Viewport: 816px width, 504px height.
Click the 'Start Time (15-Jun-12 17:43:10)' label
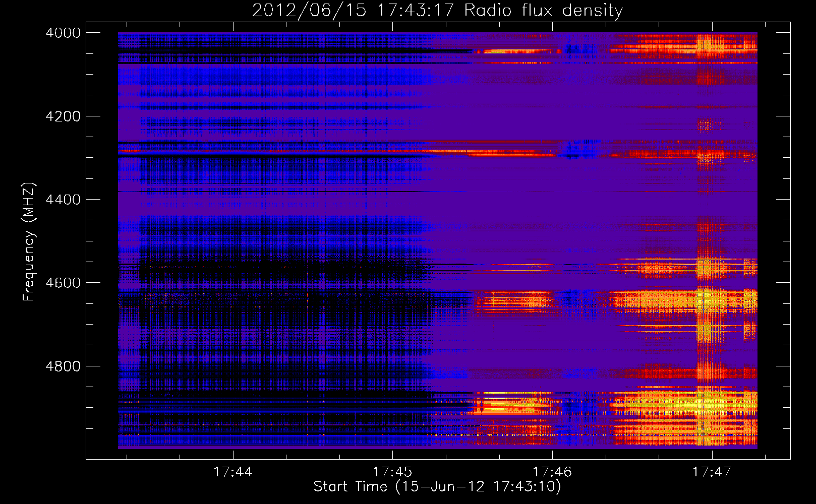(x=437, y=487)
